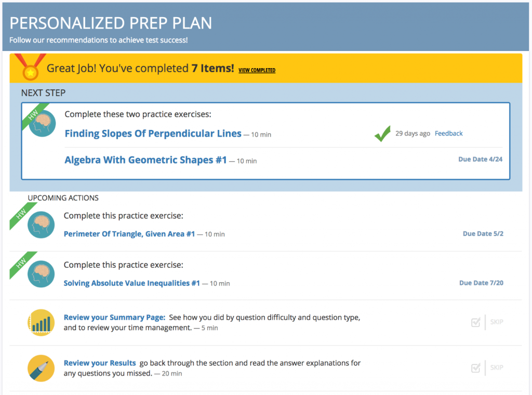Select the UPCOMING ACTIONS section header
Image resolution: width=532 pixels, height=395 pixels.
tap(63, 198)
